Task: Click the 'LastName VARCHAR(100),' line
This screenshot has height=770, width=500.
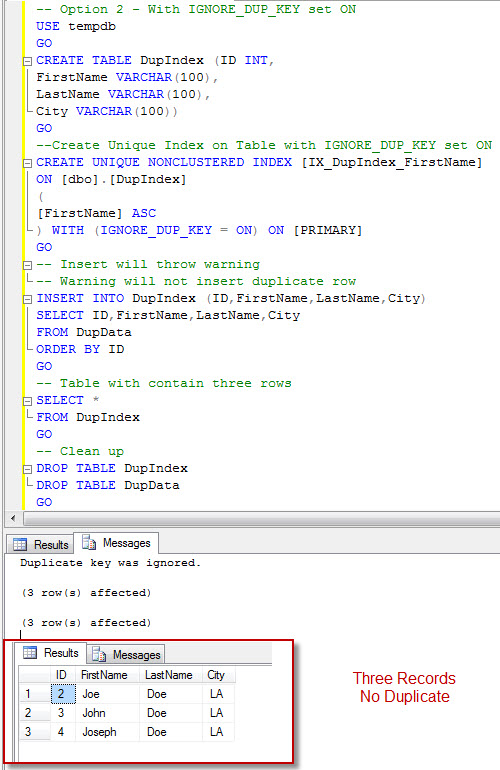Action: tap(123, 94)
